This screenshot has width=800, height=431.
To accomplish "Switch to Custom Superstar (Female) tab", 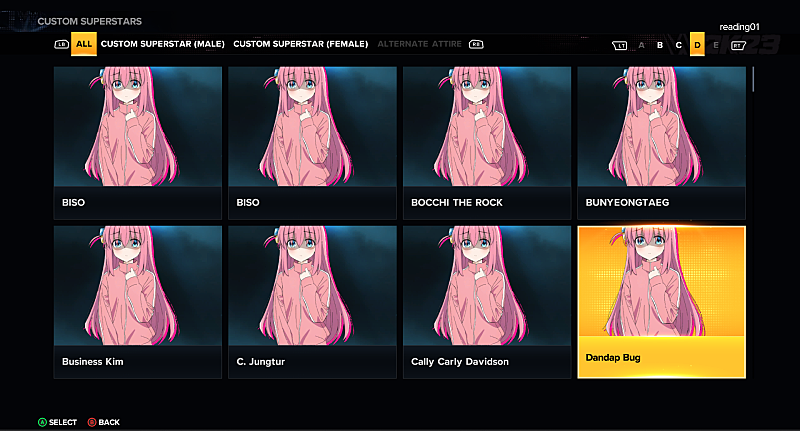I will pos(301,44).
